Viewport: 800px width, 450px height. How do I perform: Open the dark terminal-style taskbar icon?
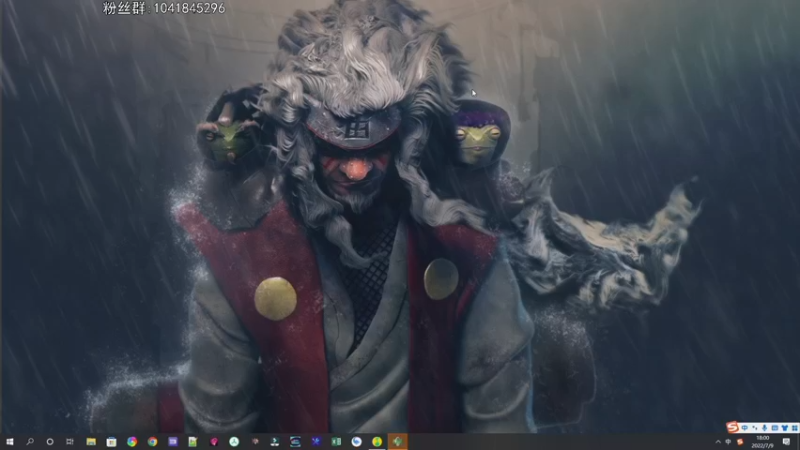(x=274, y=442)
